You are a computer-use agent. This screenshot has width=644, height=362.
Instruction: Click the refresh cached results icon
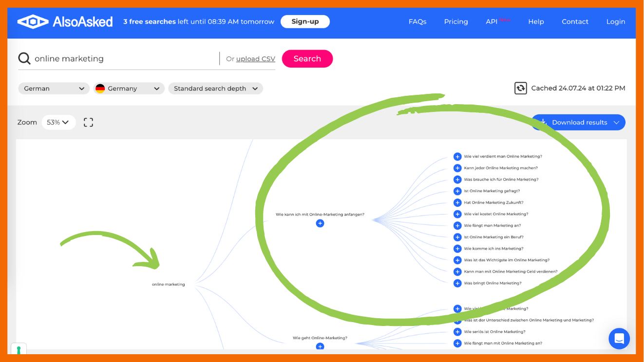click(520, 88)
